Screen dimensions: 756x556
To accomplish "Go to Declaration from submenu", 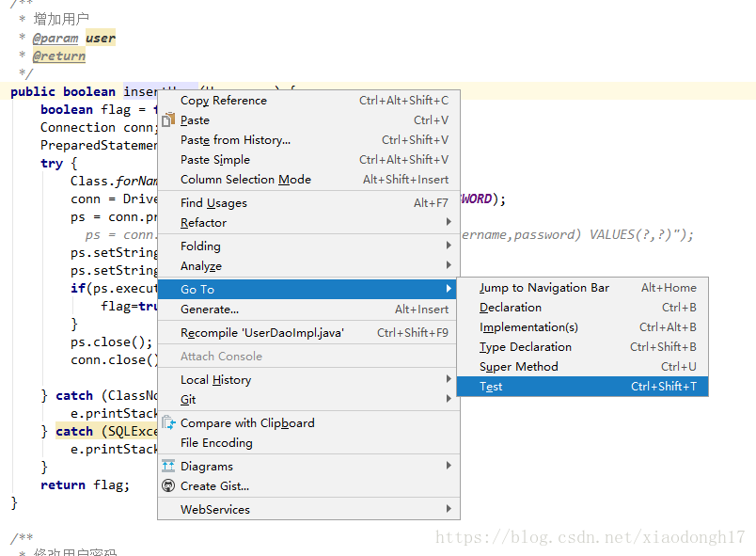I will [582, 308].
